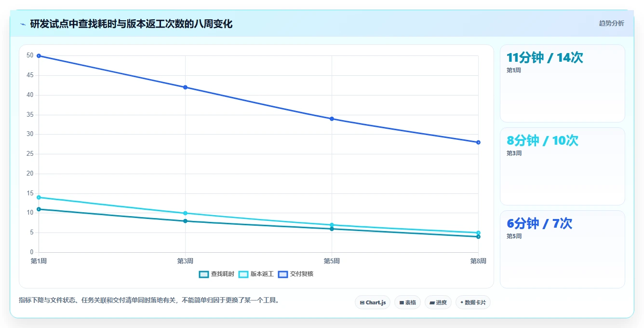Image resolution: width=644 pixels, height=328 pixels.
Task: Open the 11分钟 / 14次 stat card
Action: click(563, 83)
